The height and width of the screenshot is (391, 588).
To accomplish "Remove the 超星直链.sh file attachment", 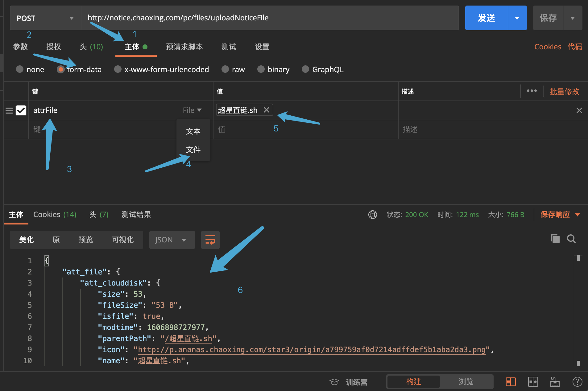I will (267, 110).
